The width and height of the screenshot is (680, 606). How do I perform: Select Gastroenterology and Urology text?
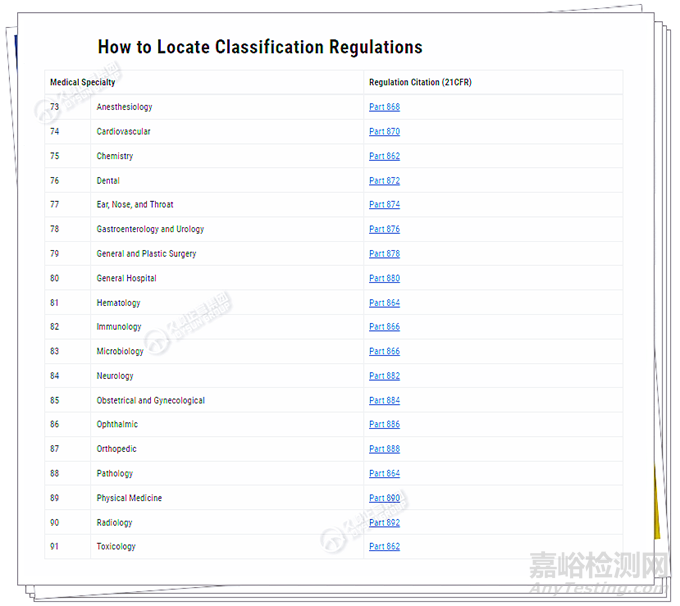(x=150, y=229)
